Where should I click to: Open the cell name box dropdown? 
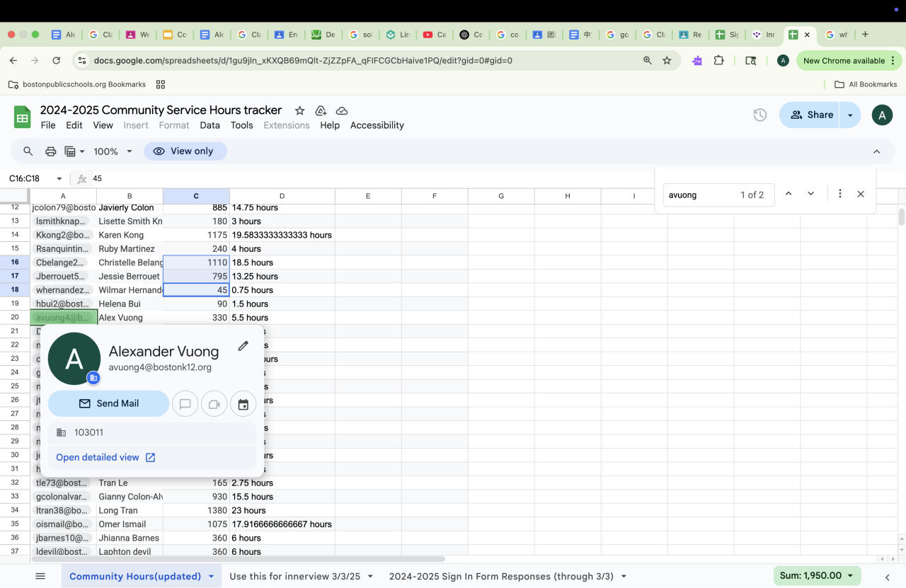pyautogui.click(x=59, y=179)
